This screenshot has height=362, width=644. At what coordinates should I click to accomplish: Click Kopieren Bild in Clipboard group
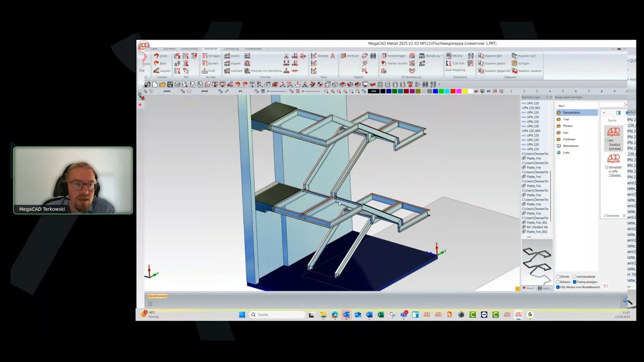coord(490,56)
